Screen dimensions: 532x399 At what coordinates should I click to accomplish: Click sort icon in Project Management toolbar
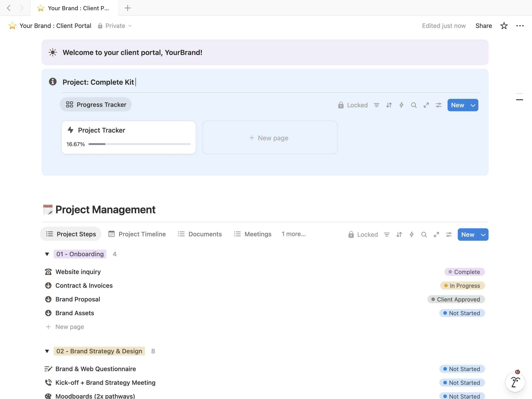click(x=399, y=235)
